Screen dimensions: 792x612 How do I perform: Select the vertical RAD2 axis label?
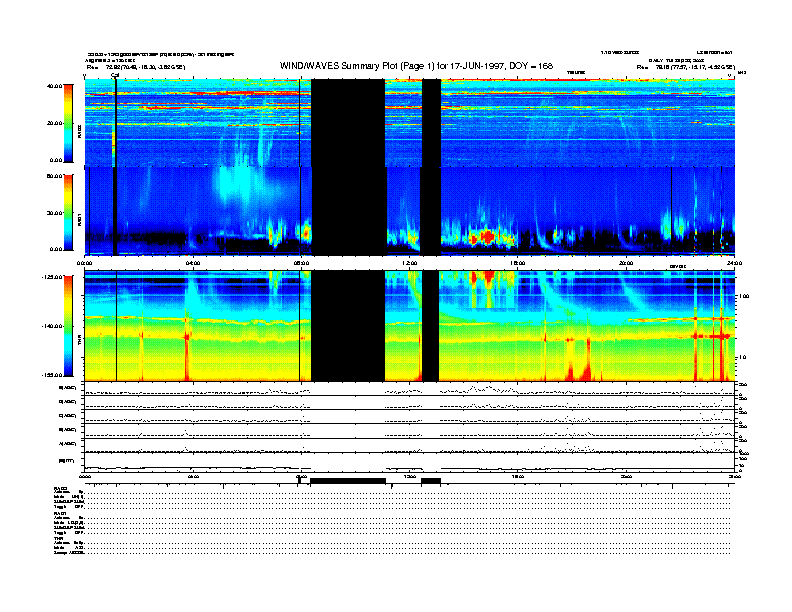[x=79, y=132]
